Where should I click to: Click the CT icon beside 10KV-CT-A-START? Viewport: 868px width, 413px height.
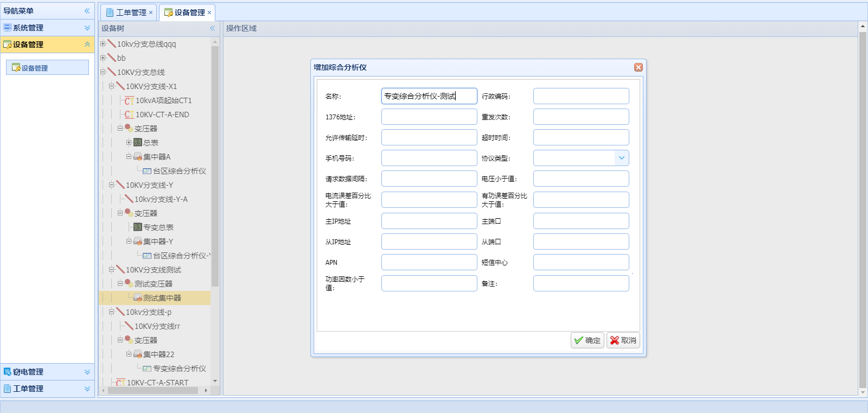click(120, 383)
